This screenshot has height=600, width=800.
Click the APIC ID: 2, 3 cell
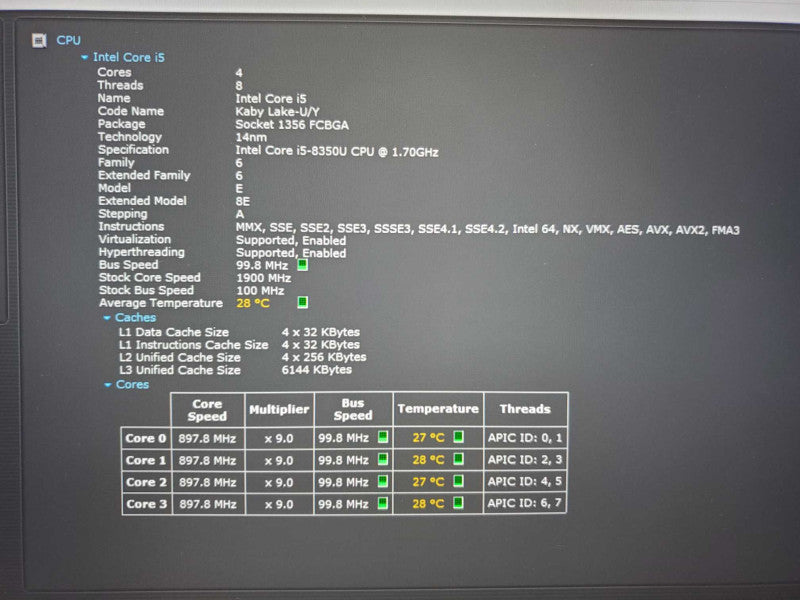click(525, 460)
